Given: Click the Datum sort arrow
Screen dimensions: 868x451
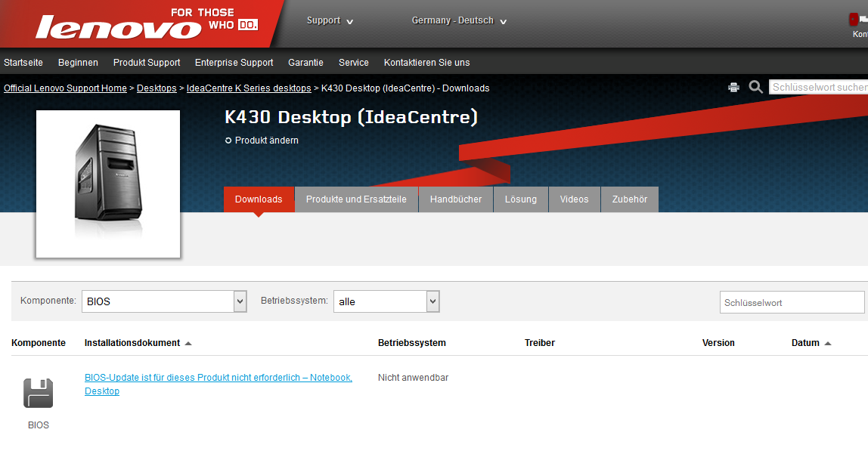Looking at the screenshot, I should [x=828, y=344].
